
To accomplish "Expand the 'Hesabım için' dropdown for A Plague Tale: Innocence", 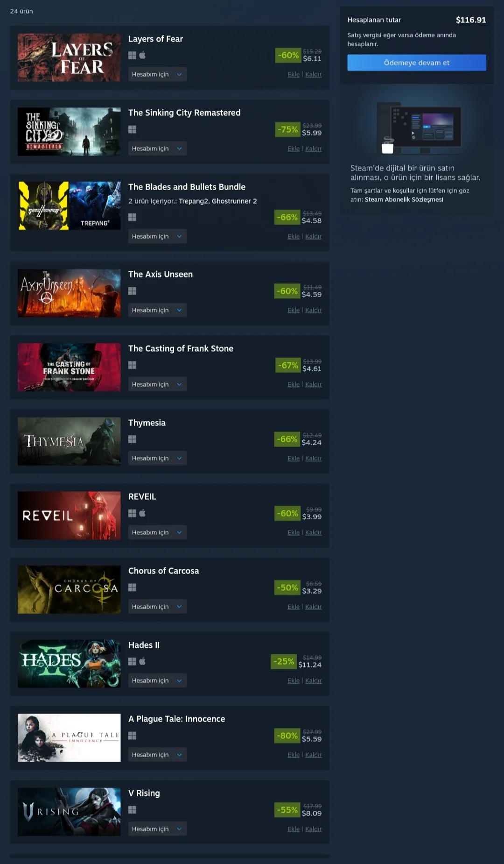I will 157,755.
